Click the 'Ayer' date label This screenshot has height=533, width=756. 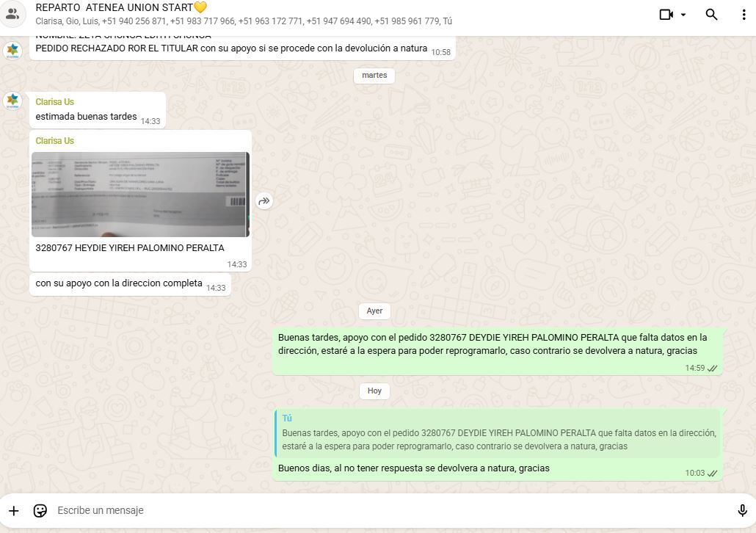(x=374, y=311)
